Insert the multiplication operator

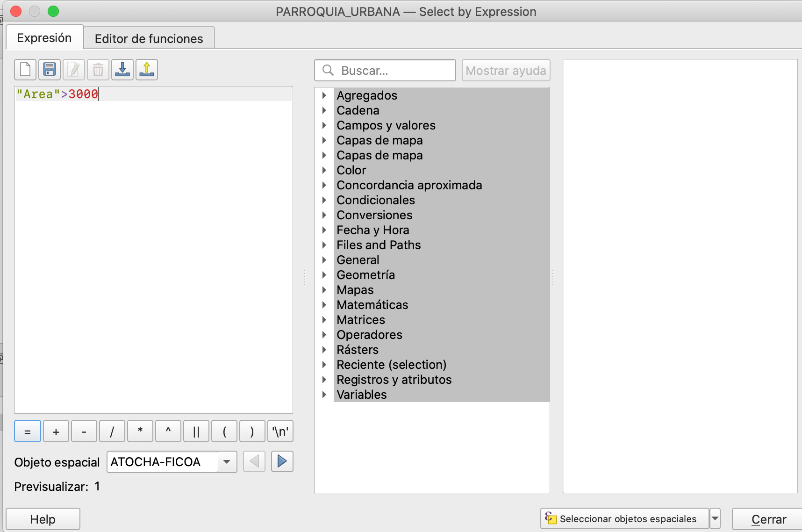(x=140, y=431)
